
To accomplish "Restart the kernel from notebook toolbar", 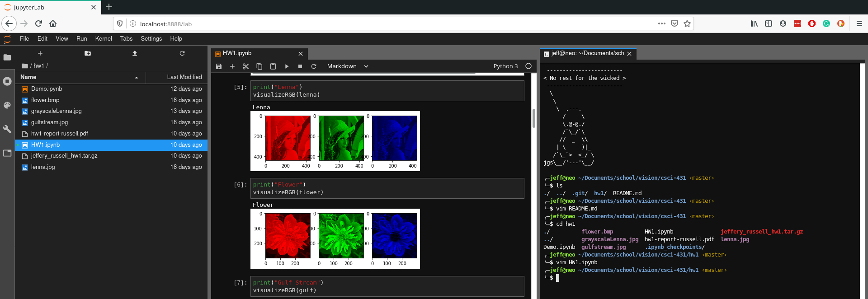I will (314, 66).
